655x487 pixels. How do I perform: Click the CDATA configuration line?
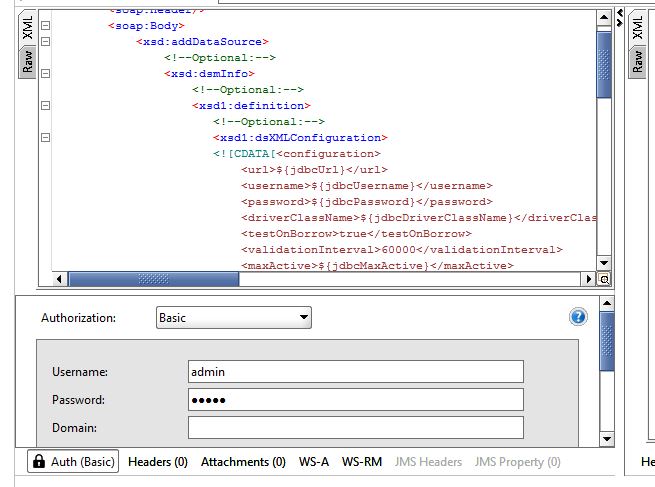pyautogui.click(x=297, y=154)
